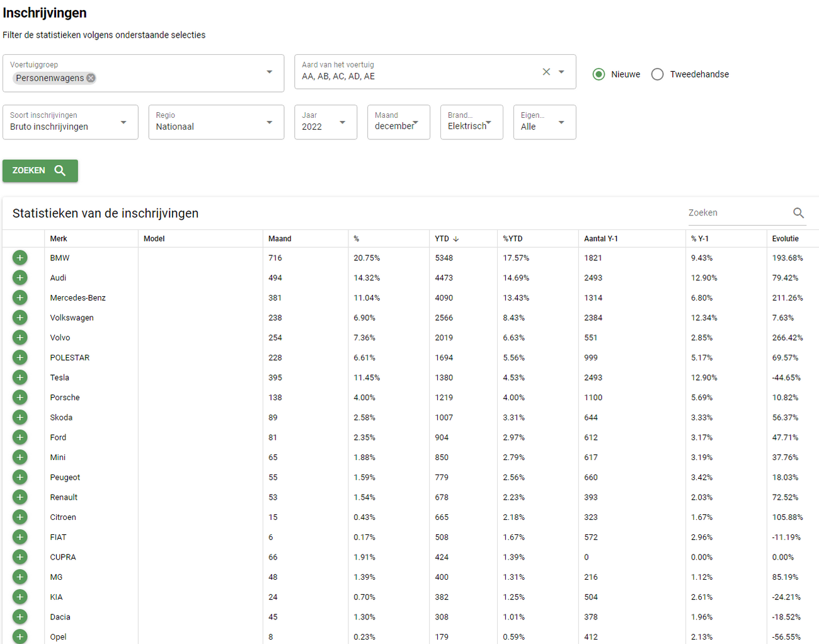The width and height of the screenshot is (819, 644).
Task: Expand the KIA row plus icon
Action: click(x=20, y=597)
